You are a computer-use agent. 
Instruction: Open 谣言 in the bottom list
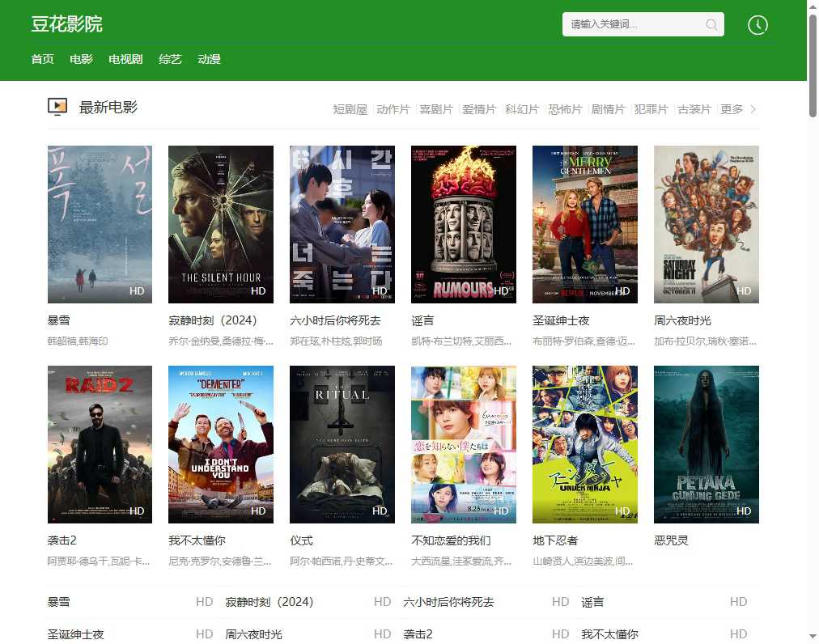[592, 602]
